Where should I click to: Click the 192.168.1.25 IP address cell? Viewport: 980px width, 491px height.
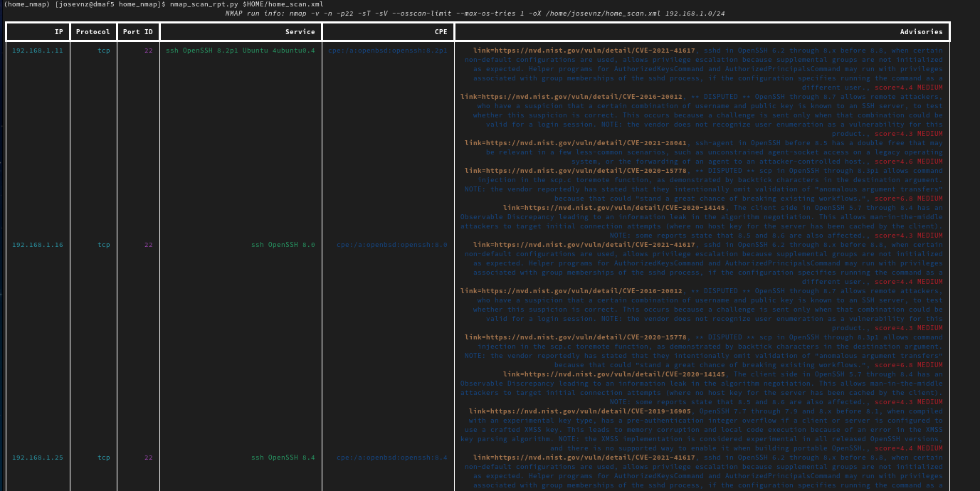(38, 458)
